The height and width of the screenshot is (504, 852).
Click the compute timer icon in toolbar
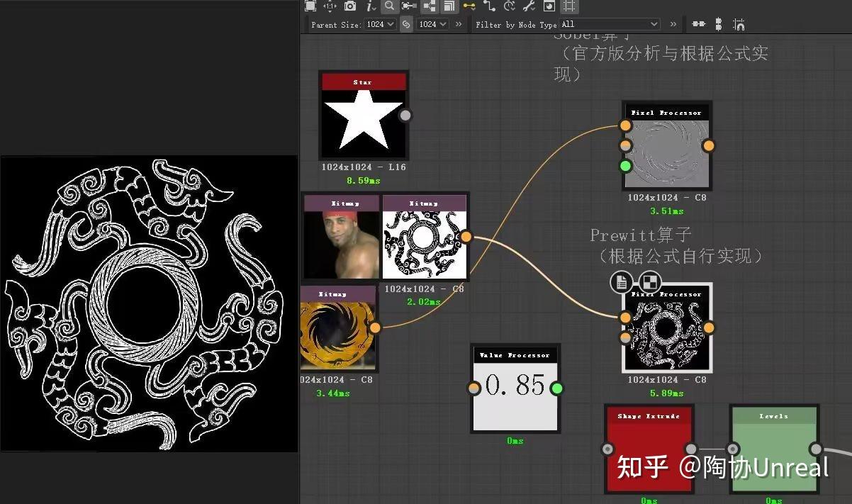click(509, 6)
